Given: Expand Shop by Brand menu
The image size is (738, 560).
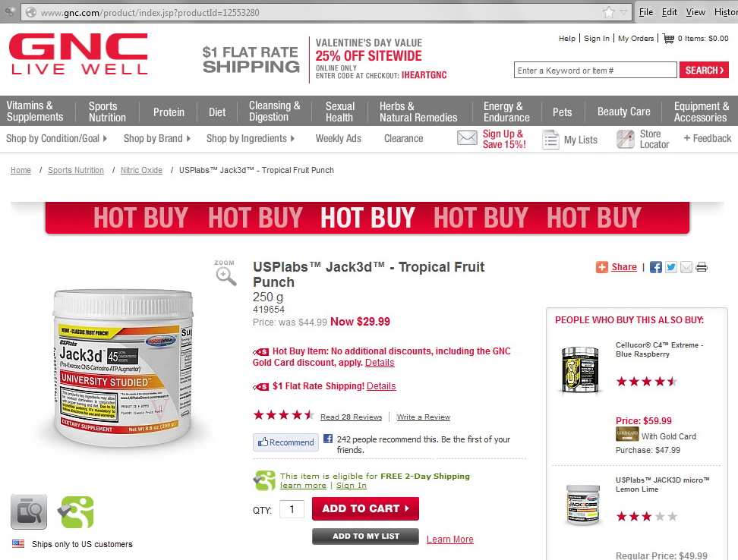Looking at the screenshot, I should click(156, 139).
